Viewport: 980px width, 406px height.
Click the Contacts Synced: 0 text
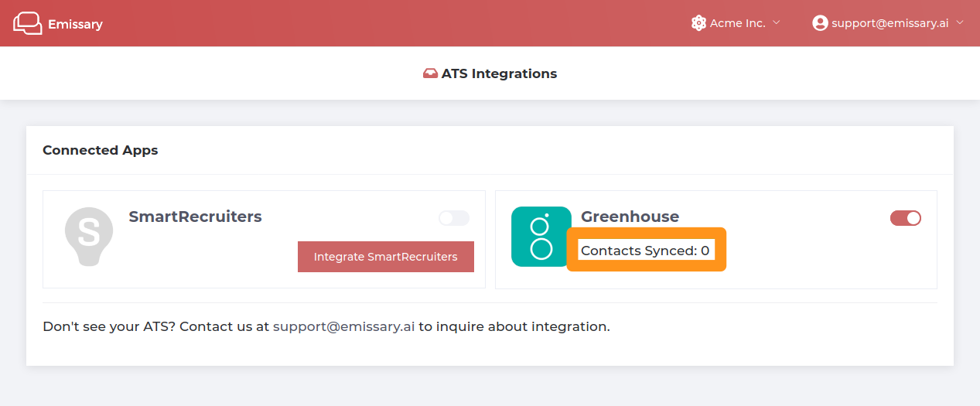[x=646, y=251]
